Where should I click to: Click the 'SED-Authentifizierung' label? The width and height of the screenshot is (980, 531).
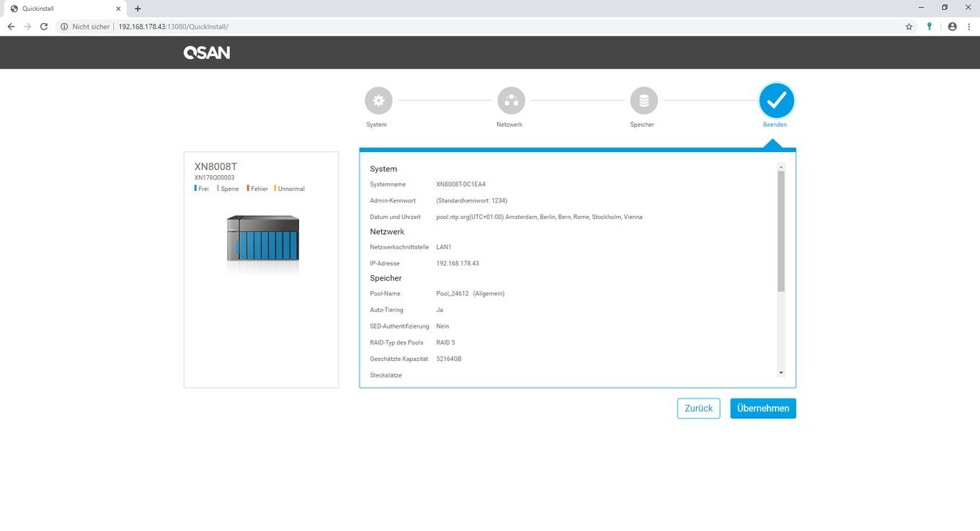click(x=399, y=326)
